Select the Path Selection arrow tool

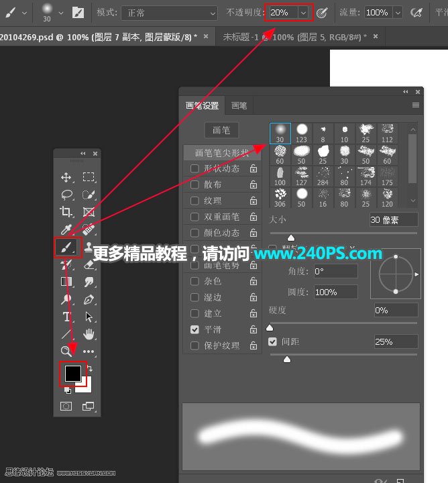89,317
